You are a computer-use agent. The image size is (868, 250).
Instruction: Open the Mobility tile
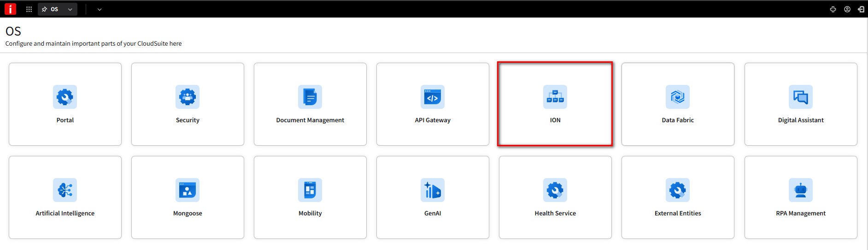pos(310,197)
